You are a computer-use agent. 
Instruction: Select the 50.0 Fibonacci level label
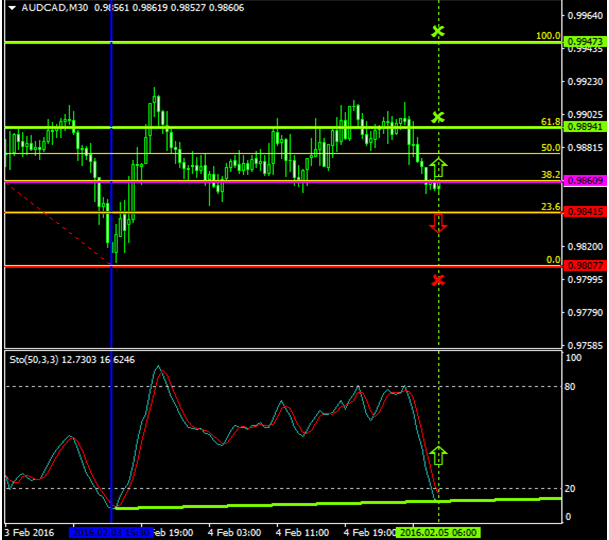pyautogui.click(x=550, y=148)
